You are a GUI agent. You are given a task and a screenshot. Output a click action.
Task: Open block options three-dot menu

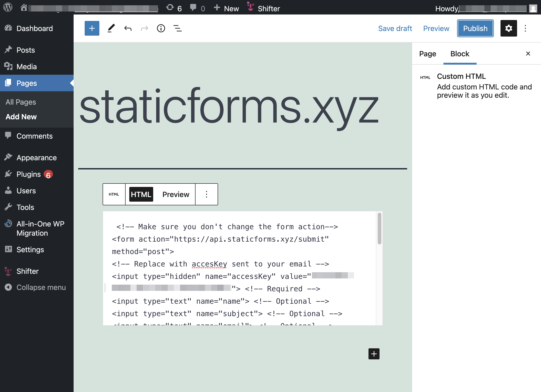(x=207, y=194)
